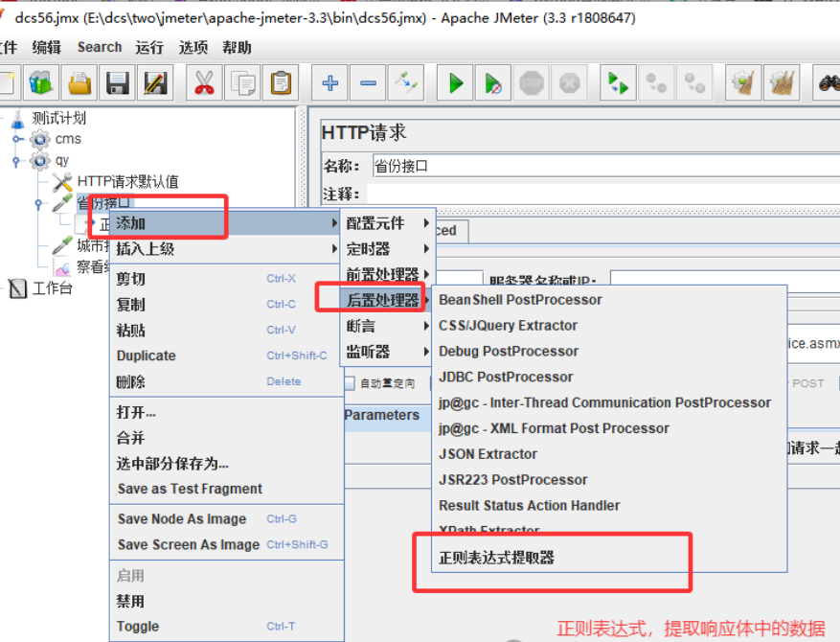Image resolution: width=840 pixels, height=642 pixels.
Task: Start test with green play icon
Action: click(455, 83)
